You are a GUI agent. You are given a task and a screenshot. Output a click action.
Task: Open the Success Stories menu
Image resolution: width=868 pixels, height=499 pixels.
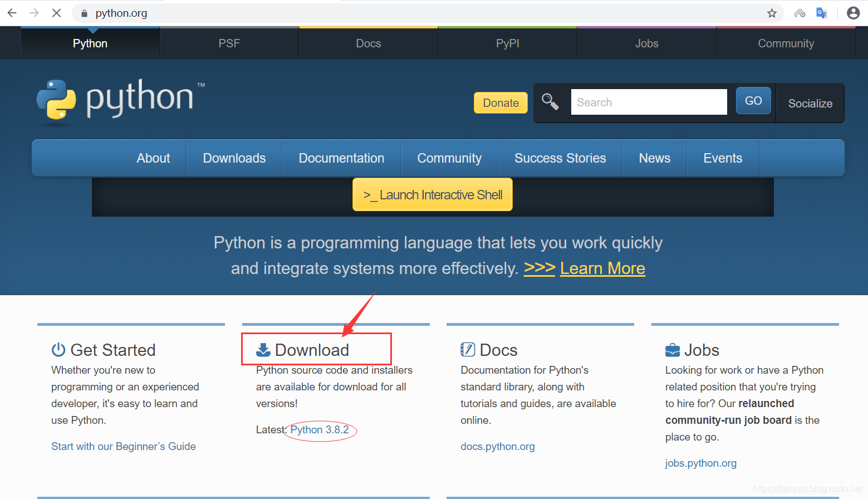(x=560, y=158)
